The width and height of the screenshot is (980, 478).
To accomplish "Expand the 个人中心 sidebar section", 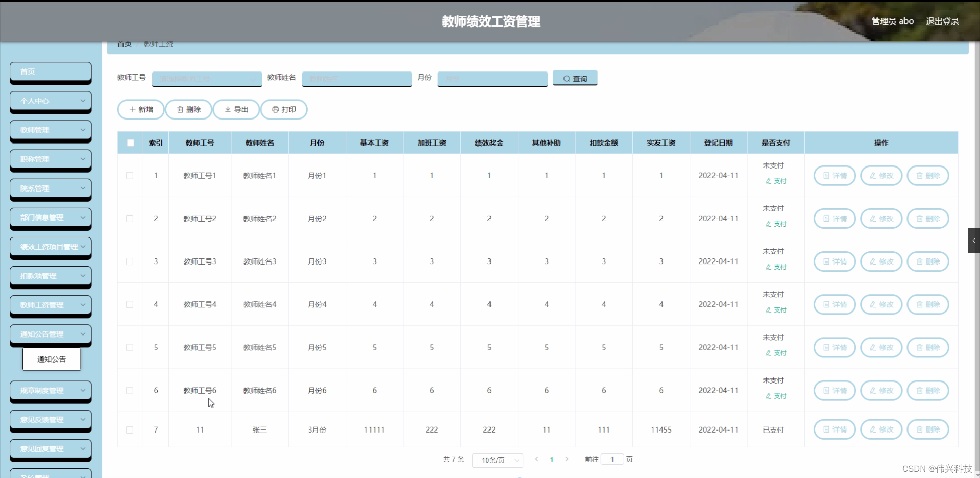I will pos(50,101).
